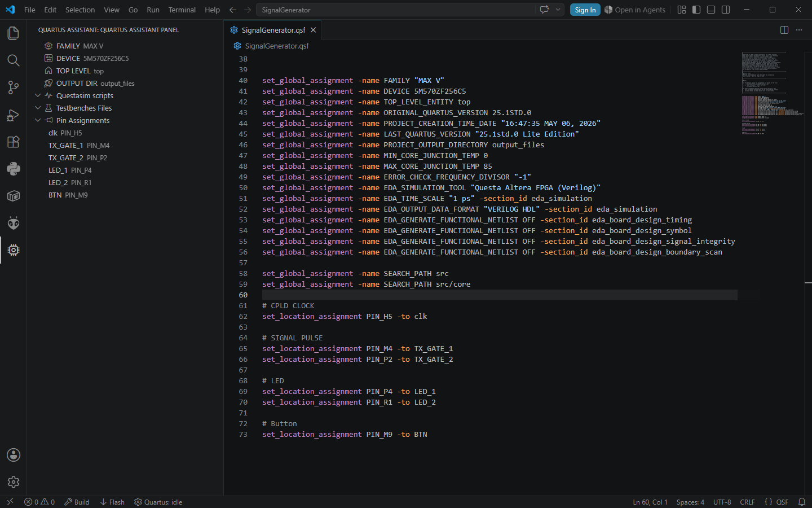Collapse the Questasim scripts node
This screenshot has width=812, height=508.
[38, 95]
